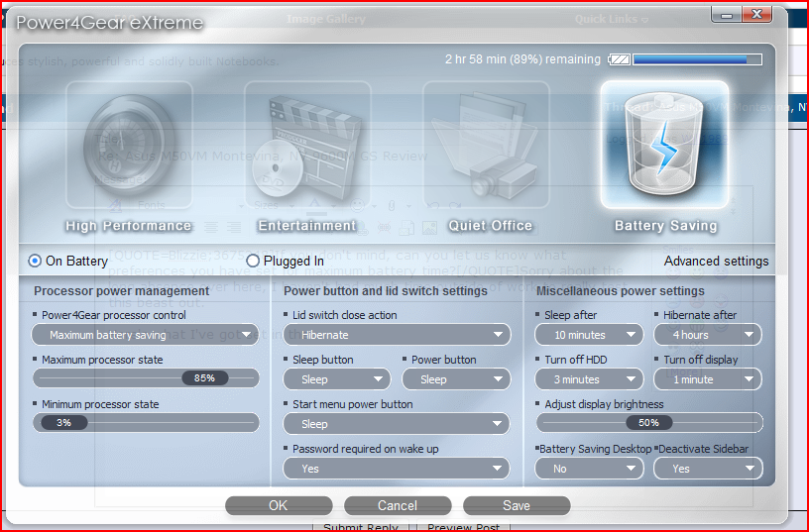This screenshot has width=809, height=532.
Task: Minimize the Power4Gear eXtreme window
Action: point(727,15)
